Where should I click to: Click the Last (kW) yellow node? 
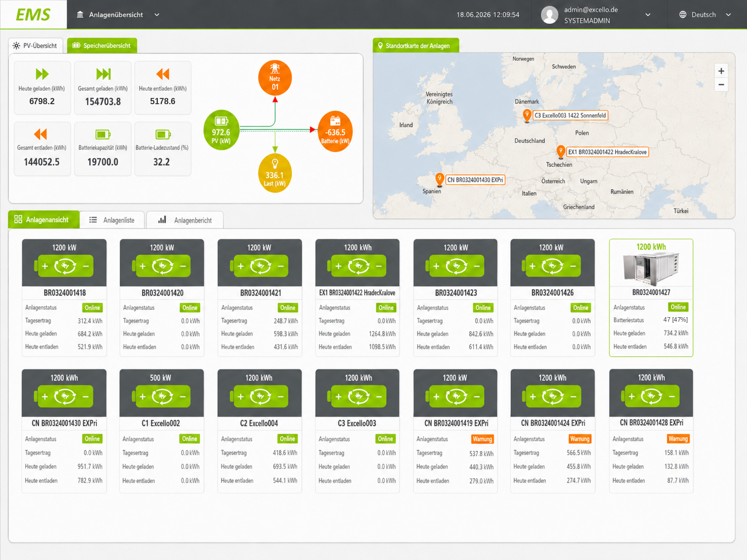coord(275,173)
